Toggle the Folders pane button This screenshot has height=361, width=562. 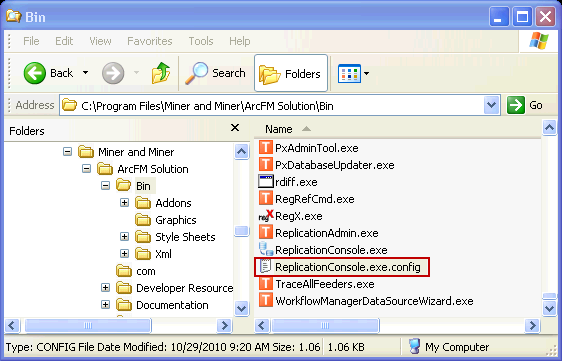291,73
